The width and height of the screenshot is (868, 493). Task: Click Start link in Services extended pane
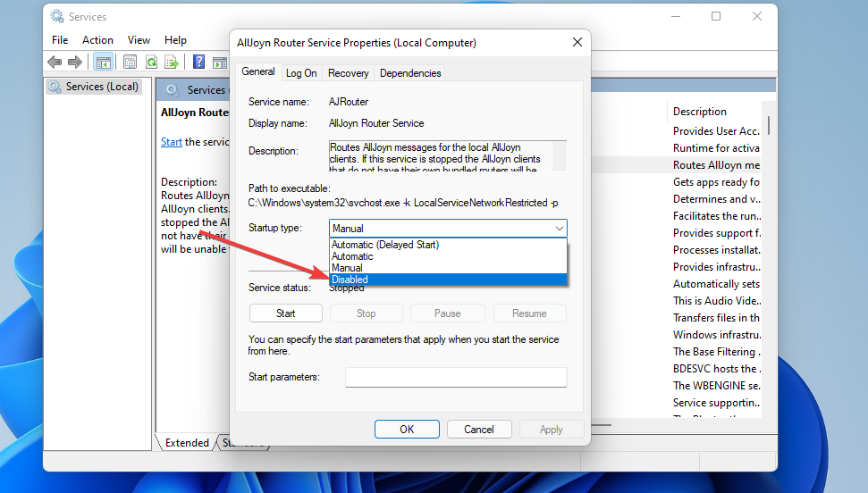171,142
